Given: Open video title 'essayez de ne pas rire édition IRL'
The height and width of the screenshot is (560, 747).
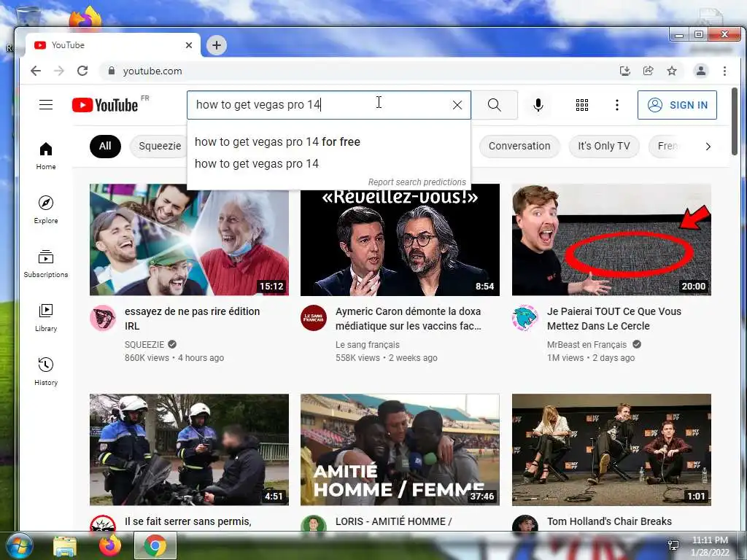Looking at the screenshot, I should 192,319.
